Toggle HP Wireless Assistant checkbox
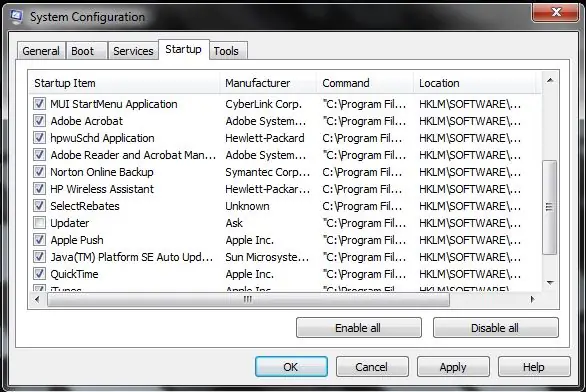 (40, 189)
